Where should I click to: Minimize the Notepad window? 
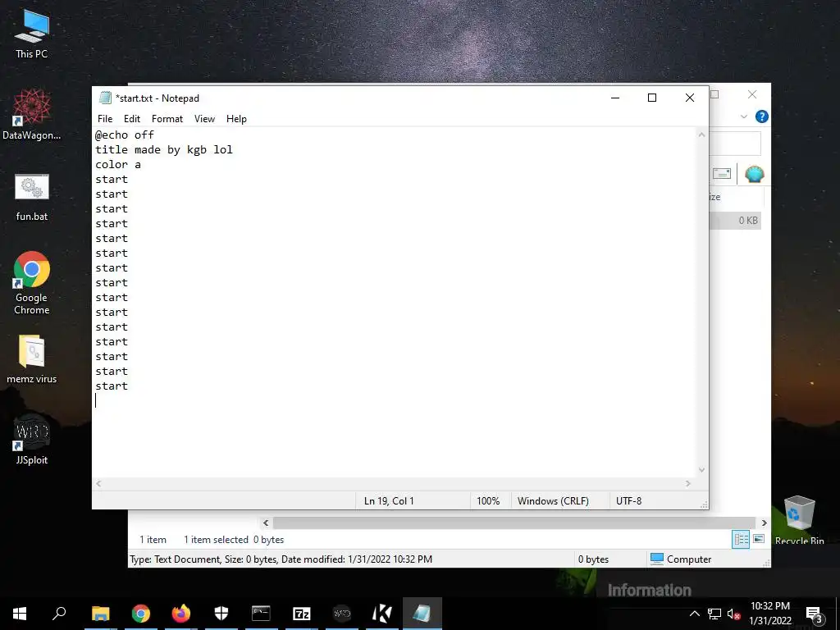pyautogui.click(x=615, y=98)
